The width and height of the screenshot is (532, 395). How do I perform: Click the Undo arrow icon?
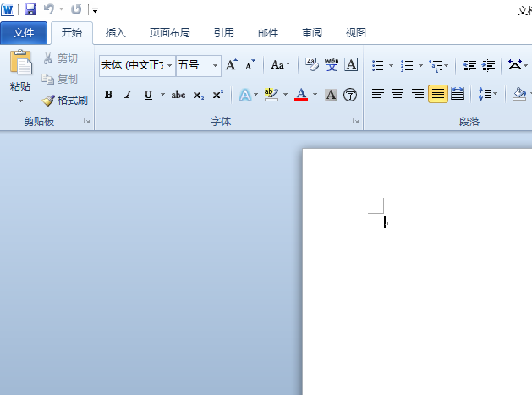(x=49, y=9)
